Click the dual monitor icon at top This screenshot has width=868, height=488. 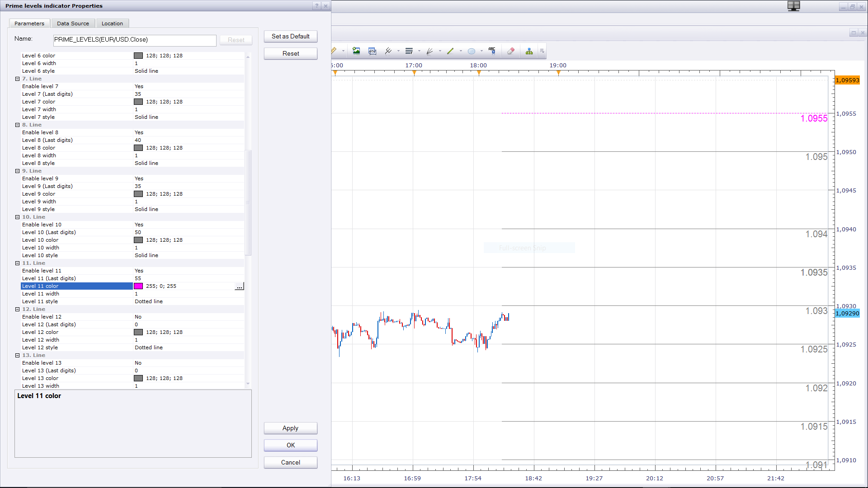click(793, 6)
